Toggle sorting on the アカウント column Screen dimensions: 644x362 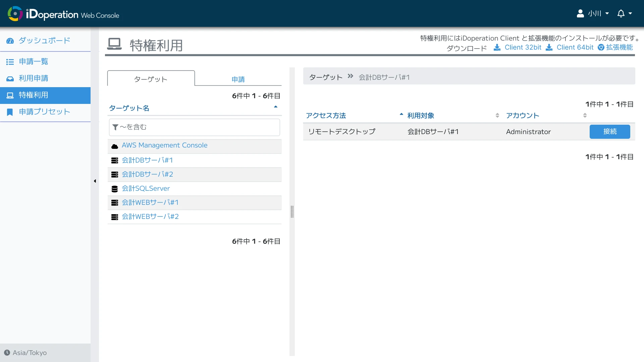point(585,115)
